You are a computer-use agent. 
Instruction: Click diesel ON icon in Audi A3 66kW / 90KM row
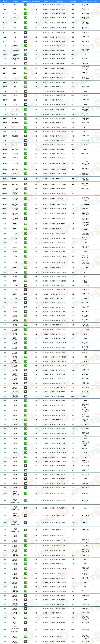click(26, 33)
